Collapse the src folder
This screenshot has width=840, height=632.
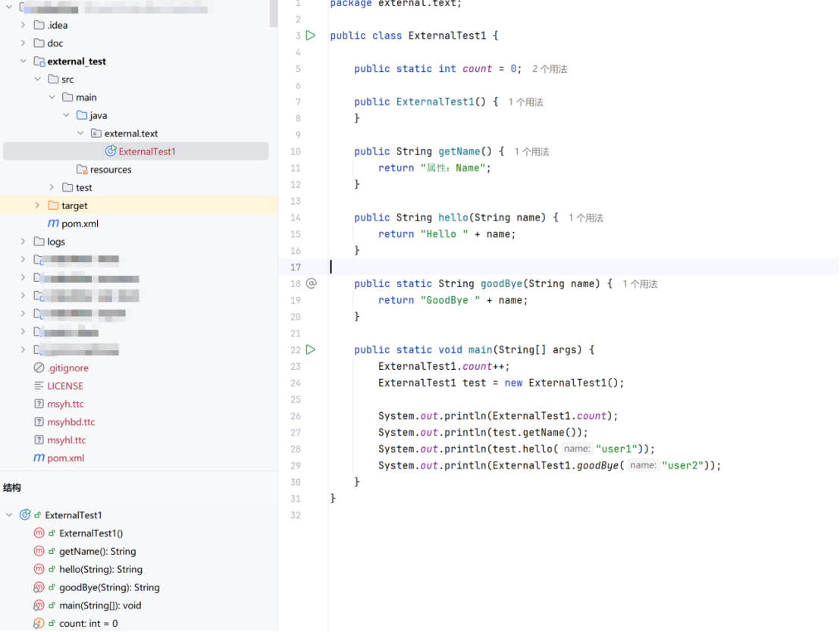[37, 79]
